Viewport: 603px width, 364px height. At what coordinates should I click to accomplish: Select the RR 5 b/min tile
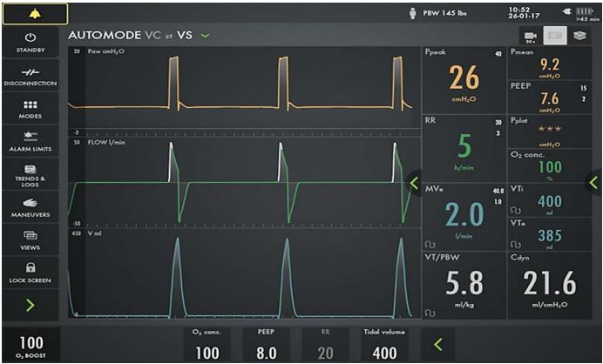(x=464, y=148)
